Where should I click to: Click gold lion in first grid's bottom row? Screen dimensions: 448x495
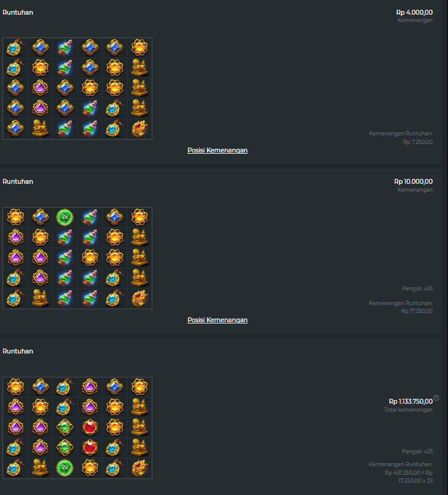point(40,129)
